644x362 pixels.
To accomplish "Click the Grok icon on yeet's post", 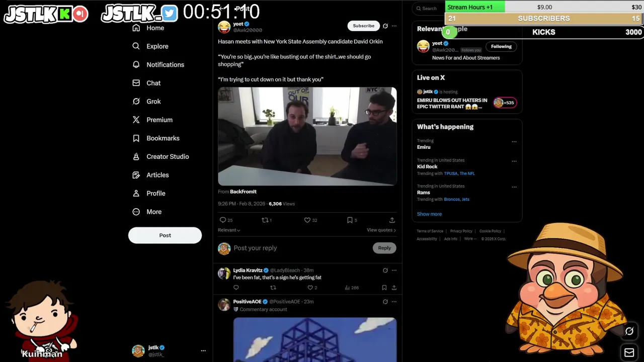I will click(x=385, y=26).
